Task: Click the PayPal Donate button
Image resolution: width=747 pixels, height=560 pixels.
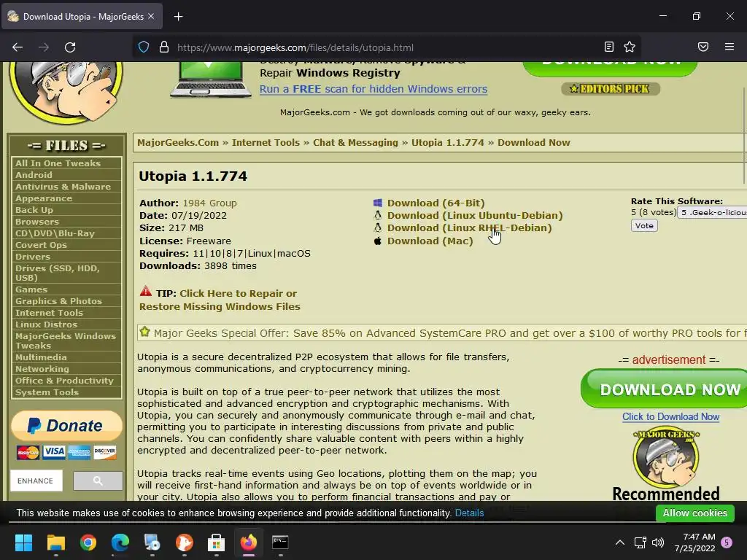Action: point(66,425)
